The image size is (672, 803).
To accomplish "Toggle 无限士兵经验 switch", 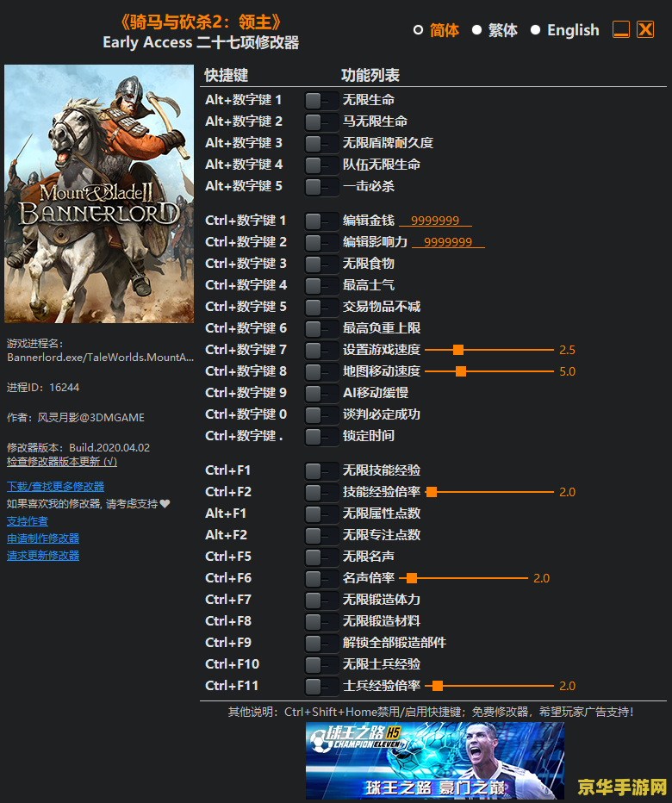I will (321, 663).
